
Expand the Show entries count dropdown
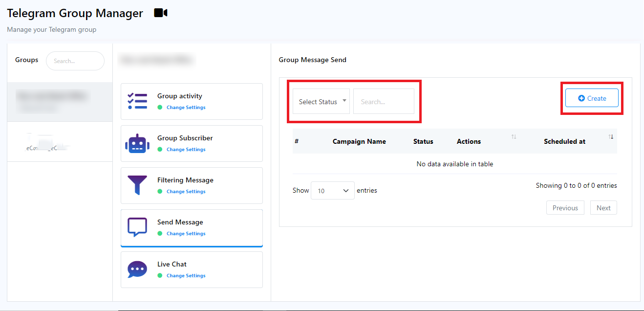[x=333, y=191]
